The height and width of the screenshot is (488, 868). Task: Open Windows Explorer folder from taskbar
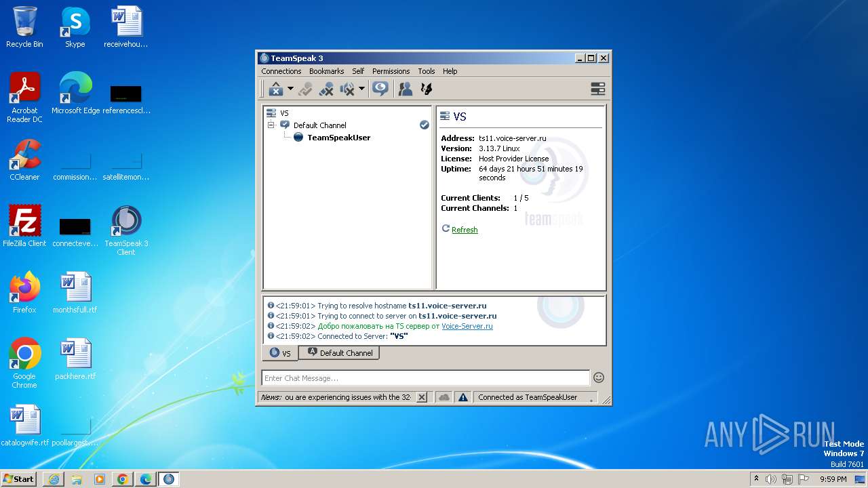(x=77, y=479)
